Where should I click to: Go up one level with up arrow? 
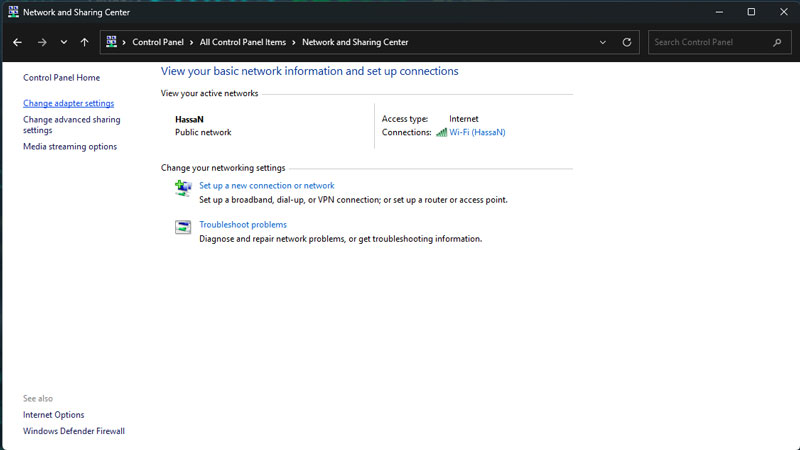(x=84, y=42)
